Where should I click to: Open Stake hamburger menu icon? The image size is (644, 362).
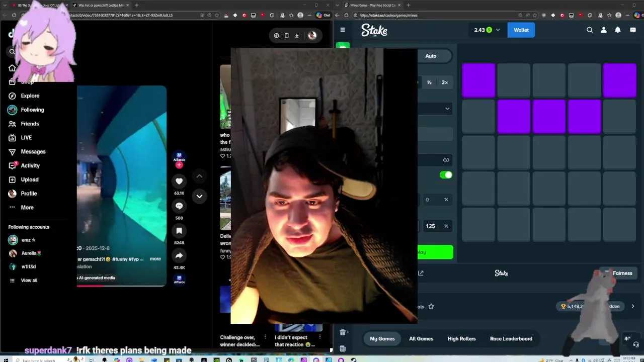[343, 30]
